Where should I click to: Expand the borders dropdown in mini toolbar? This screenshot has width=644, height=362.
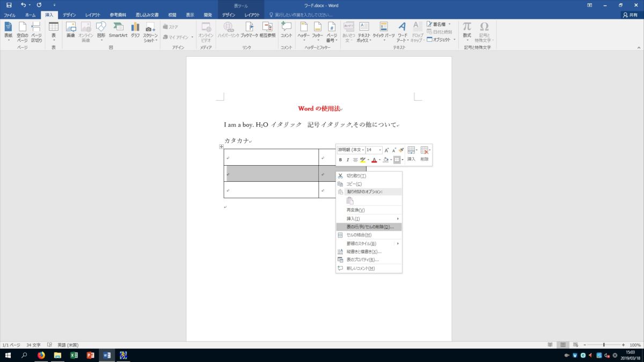pyautogui.click(x=402, y=160)
